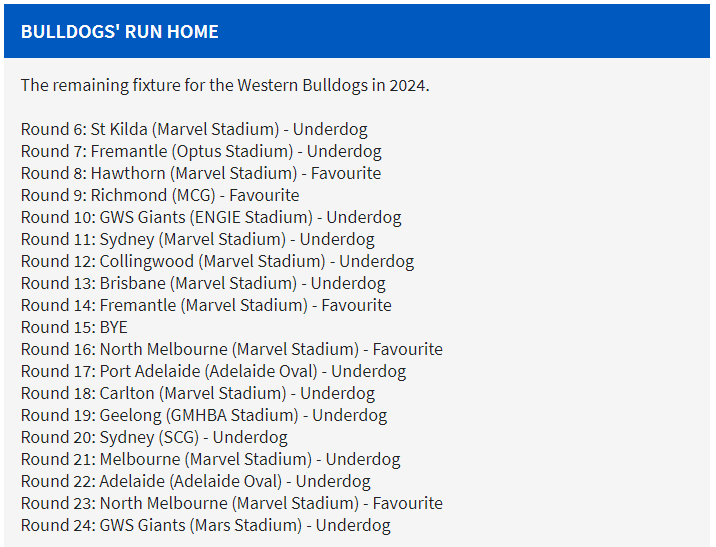
Task: Click Round 16 North Melbourne fixture
Action: [232, 349]
